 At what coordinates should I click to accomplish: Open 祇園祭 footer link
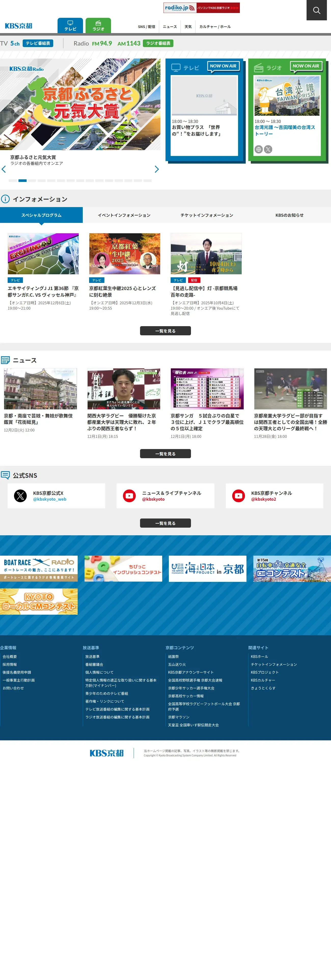click(x=173, y=657)
